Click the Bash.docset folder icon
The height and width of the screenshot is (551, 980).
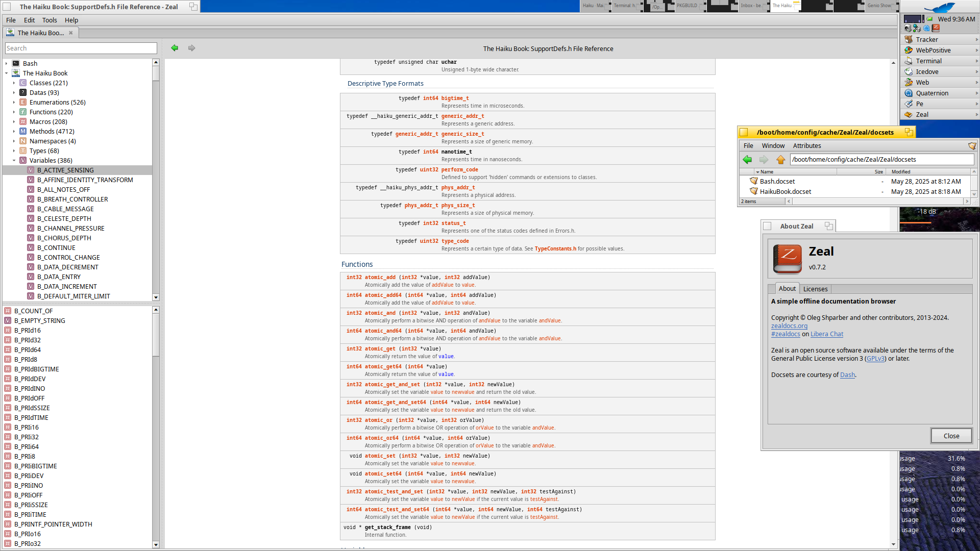pos(754,181)
